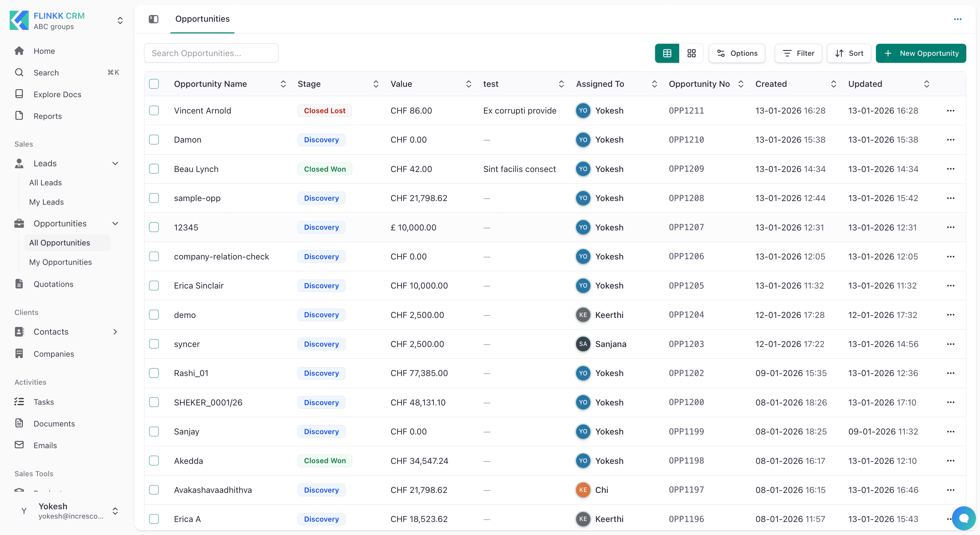Select the Beau Lynch row checkbox
The height and width of the screenshot is (535, 980).
(154, 169)
